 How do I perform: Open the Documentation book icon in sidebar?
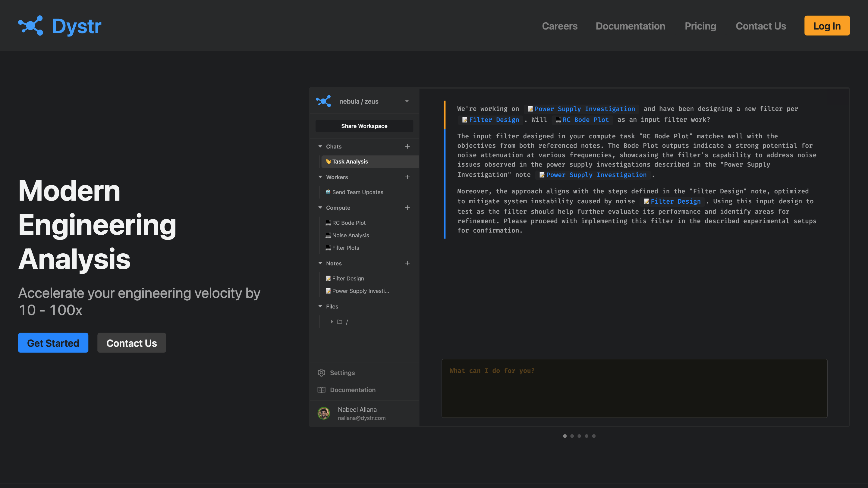(x=322, y=390)
